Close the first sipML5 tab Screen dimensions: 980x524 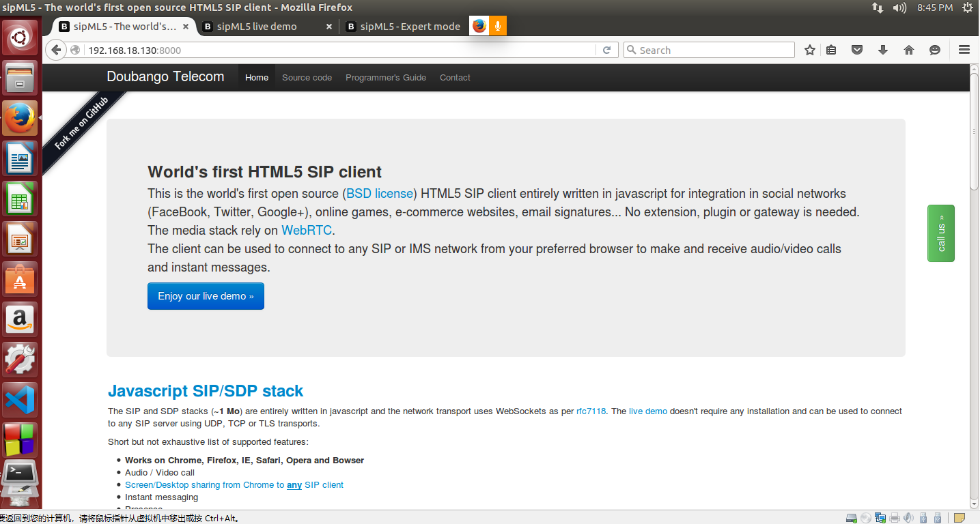186,27
